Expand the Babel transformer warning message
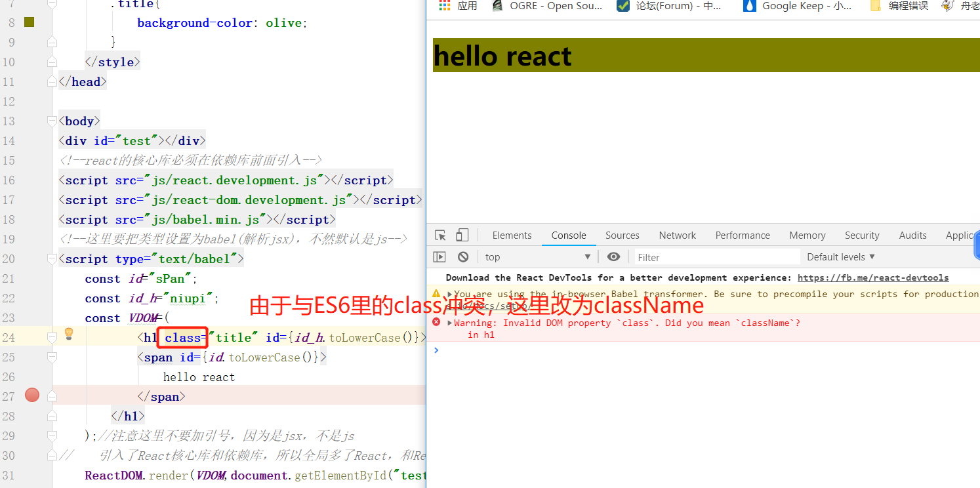Screen dimensions: 980x488 [x=450, y=295]
